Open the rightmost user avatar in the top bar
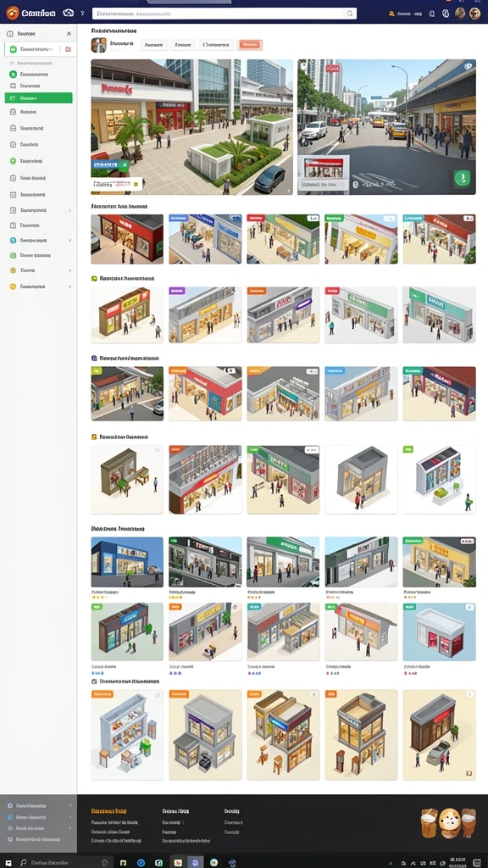The height and width of the screenshot is (868, 488). [474, 14]
